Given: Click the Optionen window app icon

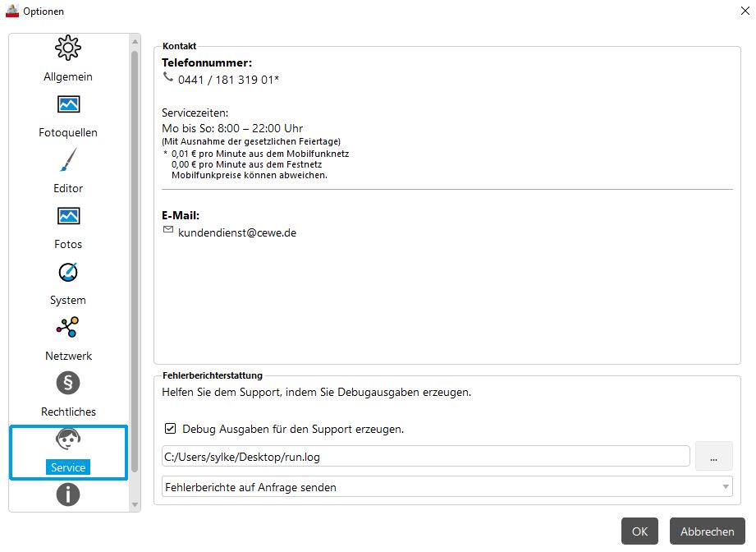Looking at the screenshot, I should click(12, 11).
